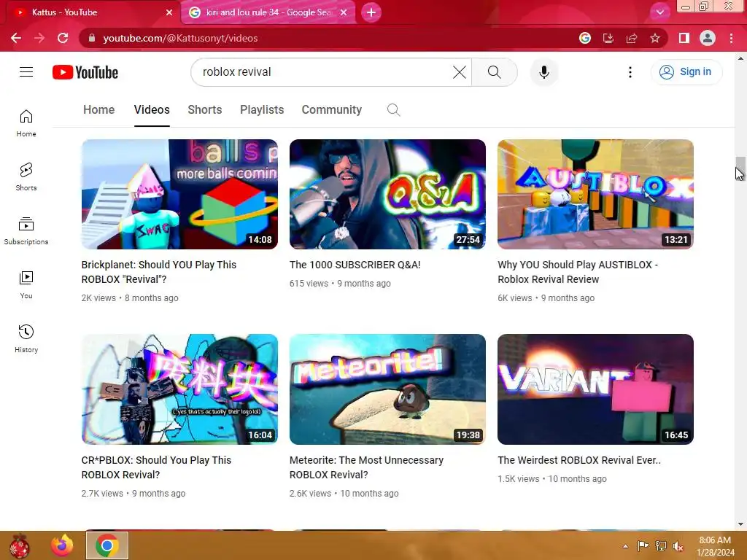
Task: Open the YouTube settings three-dot menu
Action: [630, 72]
